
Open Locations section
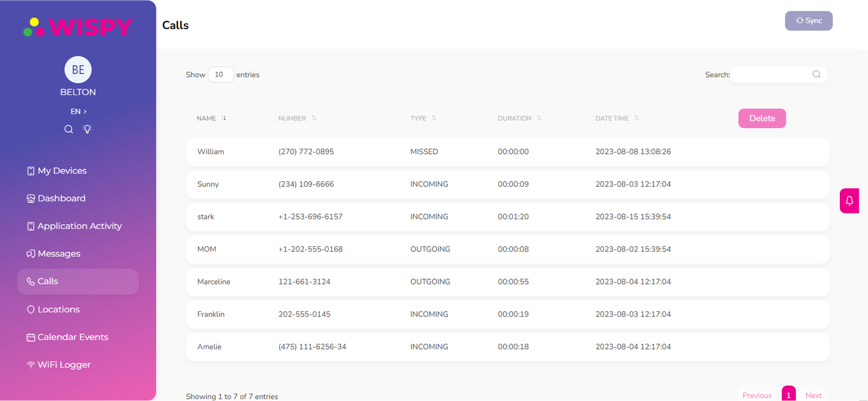pyautogui.click(x=53, y=309)
